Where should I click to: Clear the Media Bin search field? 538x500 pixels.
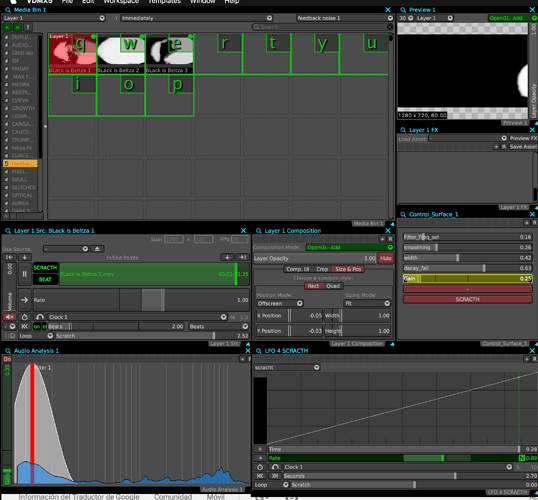[x=389, y=27]
